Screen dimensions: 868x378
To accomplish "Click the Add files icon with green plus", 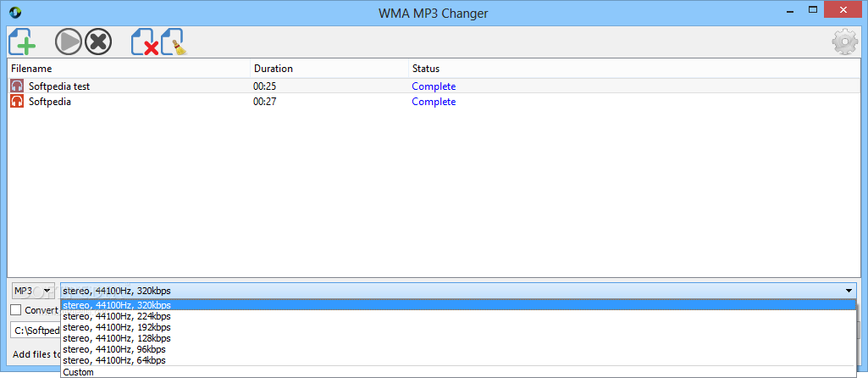I will pos(22,42).
